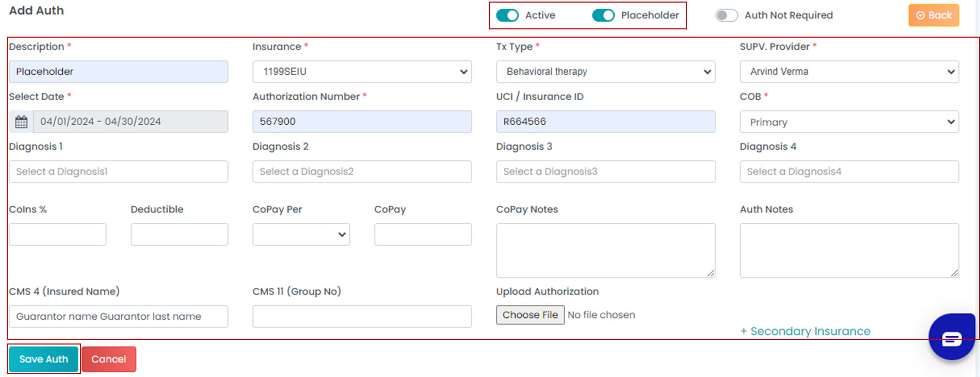Click the Authorization Number field
Screen dimensions: 980x377
(362, 122)
